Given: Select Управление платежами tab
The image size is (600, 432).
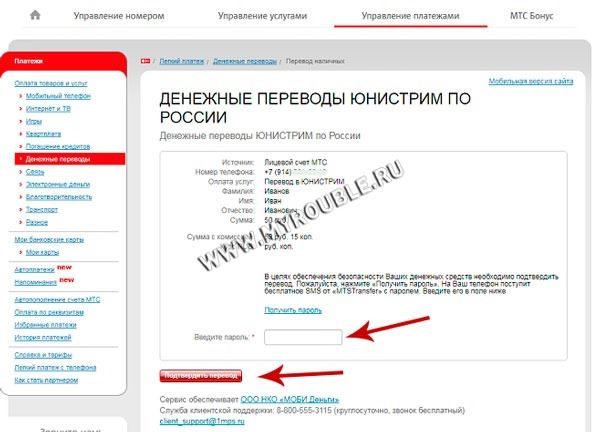Looking at the screenshot, I should tap(410, 16).
